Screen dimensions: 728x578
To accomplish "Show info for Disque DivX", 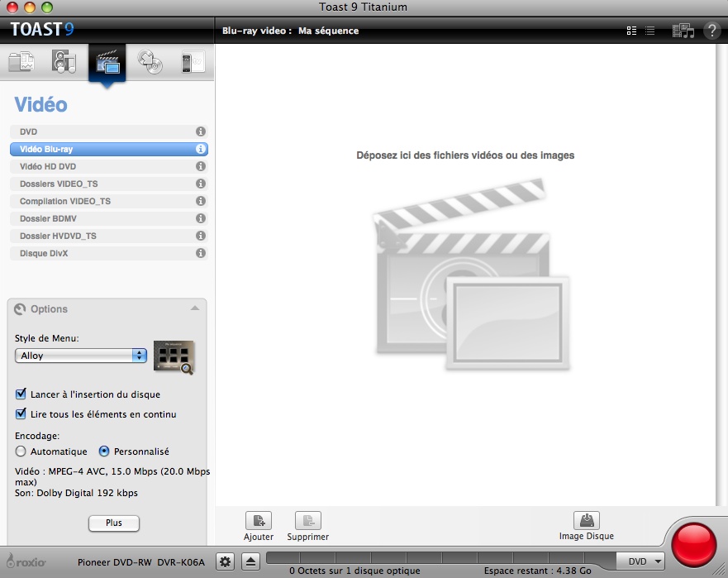I will 201,253.
